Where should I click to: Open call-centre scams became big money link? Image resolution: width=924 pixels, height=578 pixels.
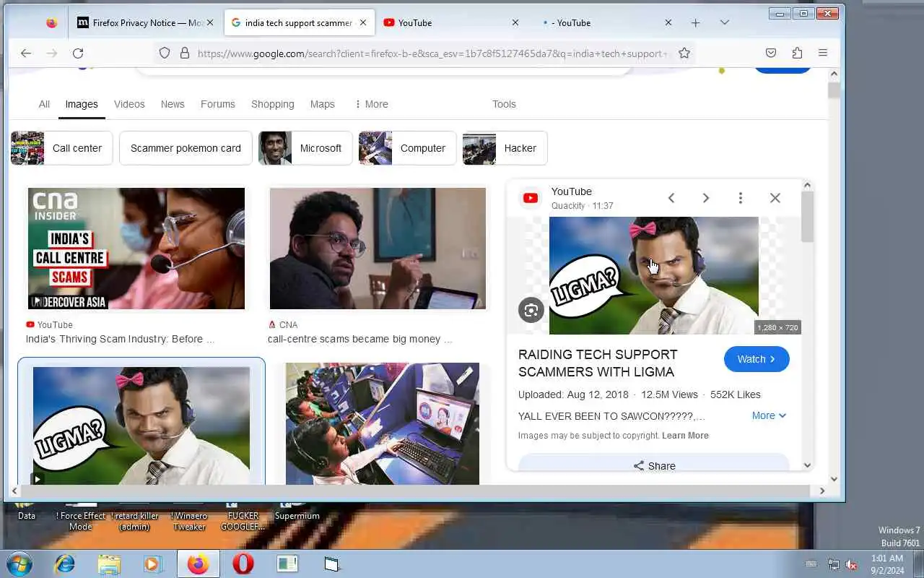click(x=359, y=339)
